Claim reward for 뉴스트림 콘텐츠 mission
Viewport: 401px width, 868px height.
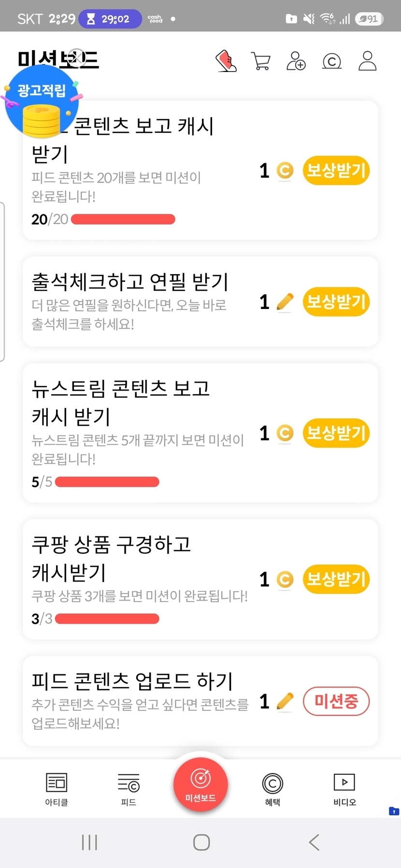336,433
